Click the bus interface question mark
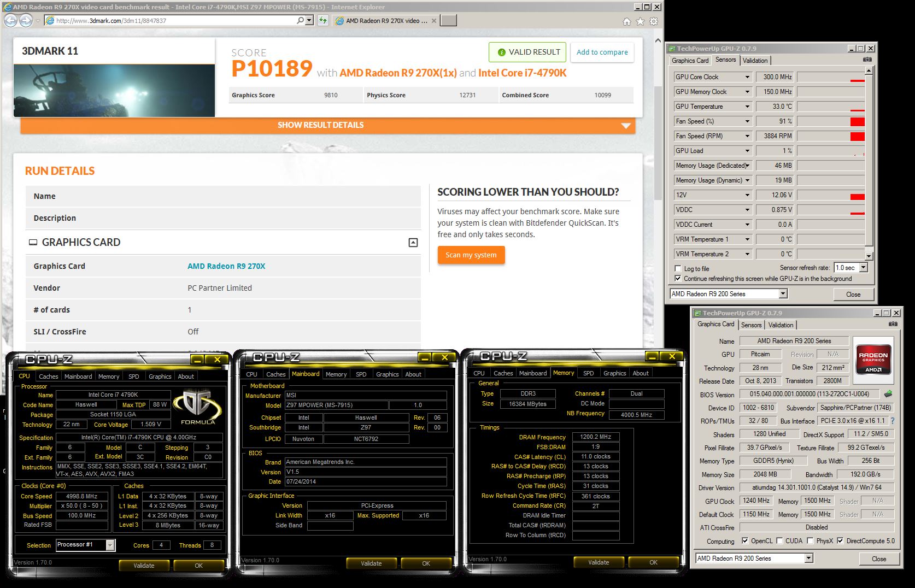915x588 pixels. pos(893,421)
